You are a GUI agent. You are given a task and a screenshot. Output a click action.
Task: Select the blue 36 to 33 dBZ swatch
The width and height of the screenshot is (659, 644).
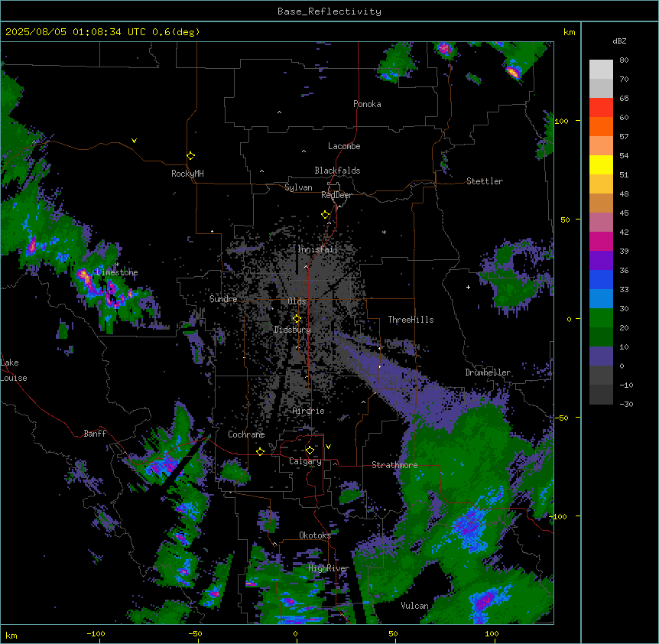click(x=601, y=280)
